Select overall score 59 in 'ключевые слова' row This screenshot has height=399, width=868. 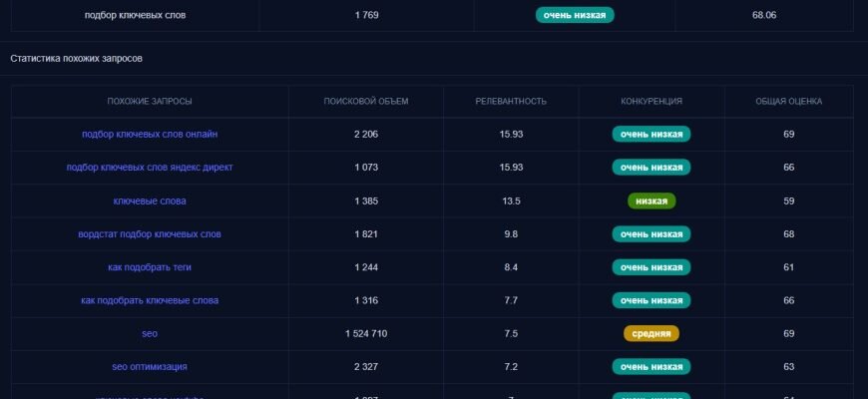(x=789, y=200)
